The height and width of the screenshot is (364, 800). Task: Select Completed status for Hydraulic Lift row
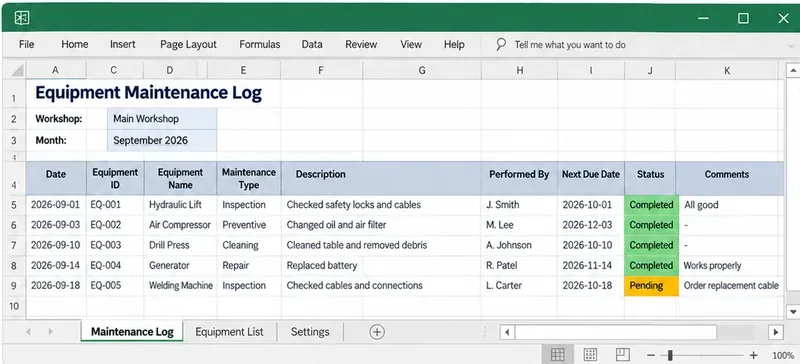click(x=652, y=205)
